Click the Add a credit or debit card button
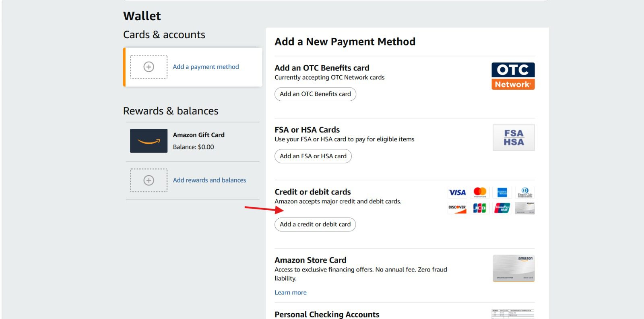The height and width of the screenshot is (319, 644). tap(315, 224)
